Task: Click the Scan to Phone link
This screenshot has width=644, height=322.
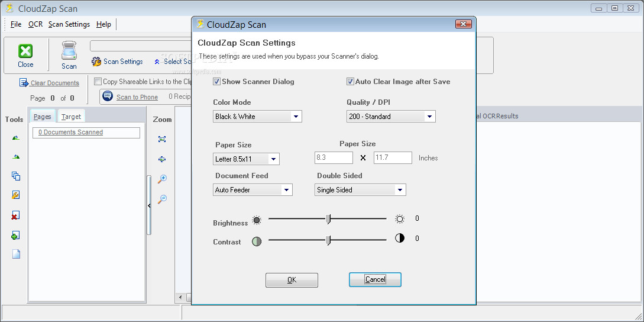Action: 137,97
